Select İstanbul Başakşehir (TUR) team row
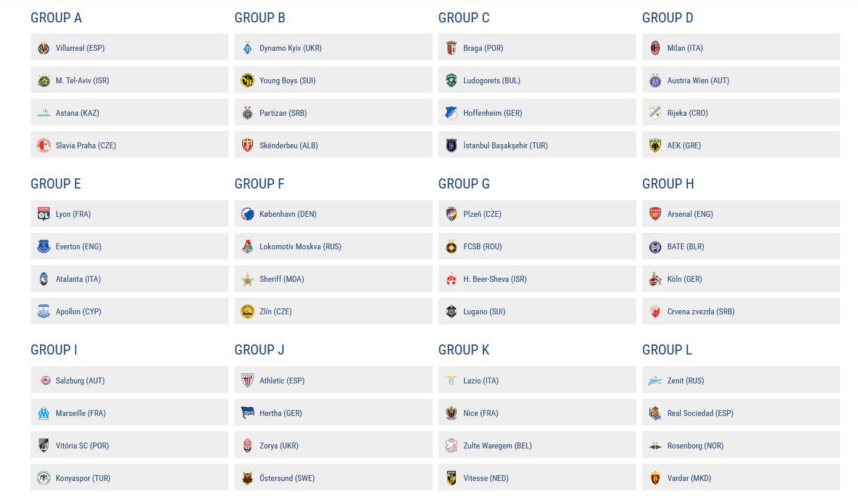This screenshot has width=858, height=504. point(537,145)
